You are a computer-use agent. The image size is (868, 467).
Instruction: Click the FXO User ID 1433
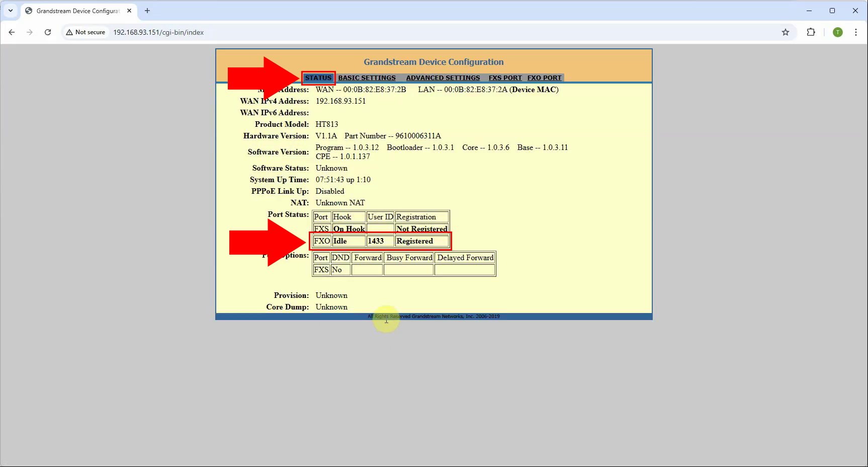376,241
